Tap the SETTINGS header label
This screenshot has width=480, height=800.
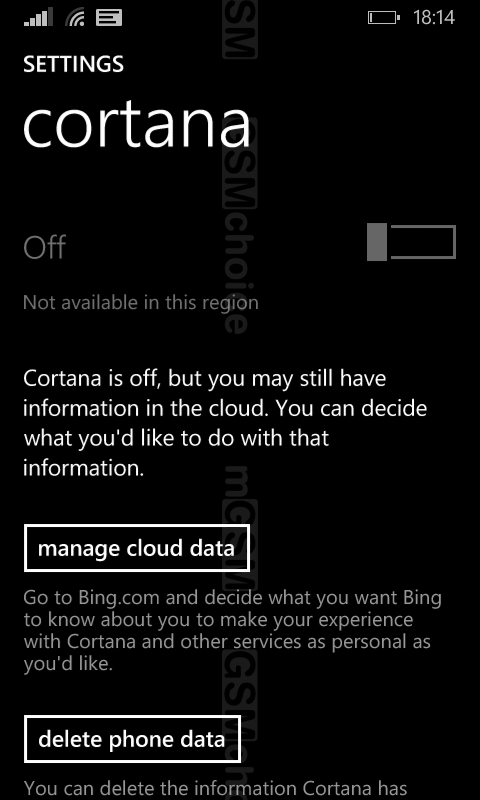coord(73,64)
